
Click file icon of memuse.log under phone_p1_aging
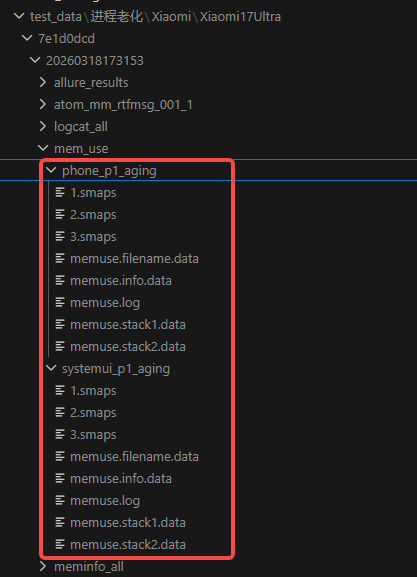[x=60, y=302]
